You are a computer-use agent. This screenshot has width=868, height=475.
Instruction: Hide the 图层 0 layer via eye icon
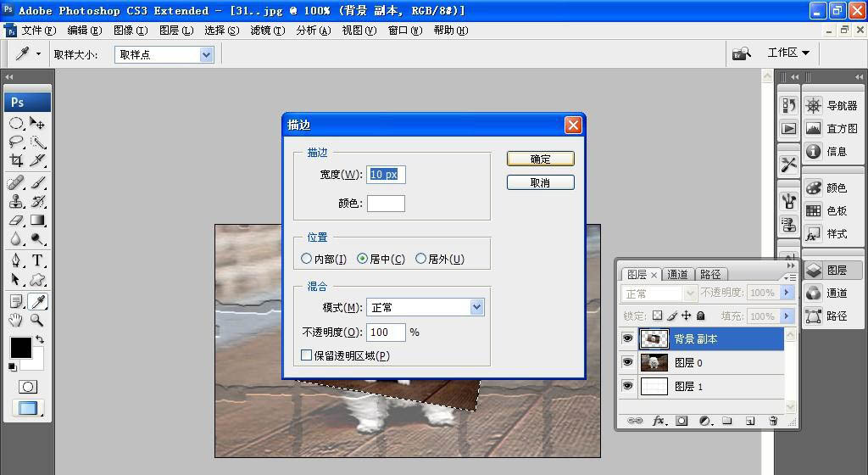627,362
